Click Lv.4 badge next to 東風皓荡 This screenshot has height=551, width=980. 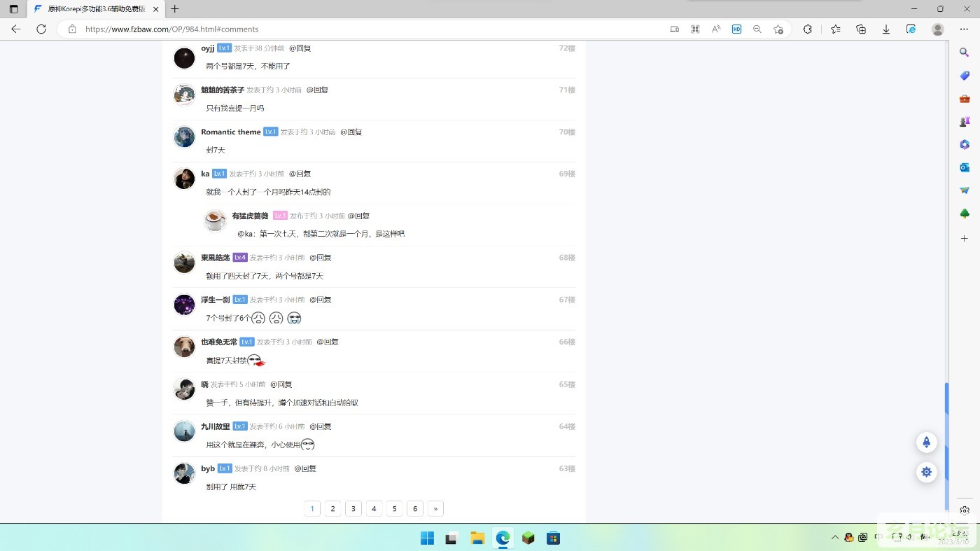pyautogui.click(x=240, y=258)
